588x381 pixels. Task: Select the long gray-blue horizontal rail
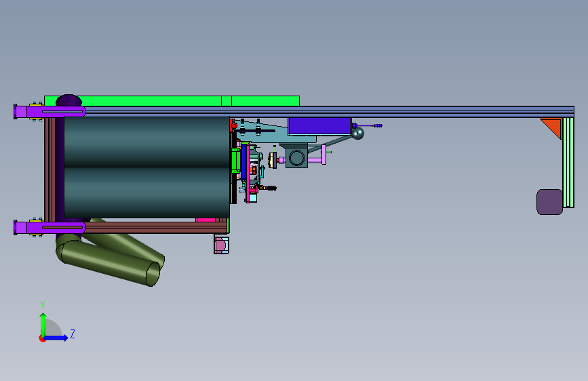(x=329, y=112)
